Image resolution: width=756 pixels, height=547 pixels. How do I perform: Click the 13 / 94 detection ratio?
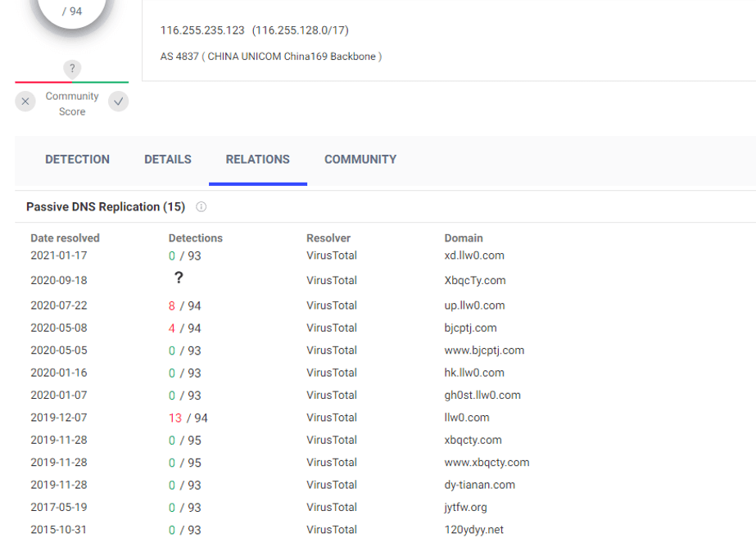click(188, 418)
